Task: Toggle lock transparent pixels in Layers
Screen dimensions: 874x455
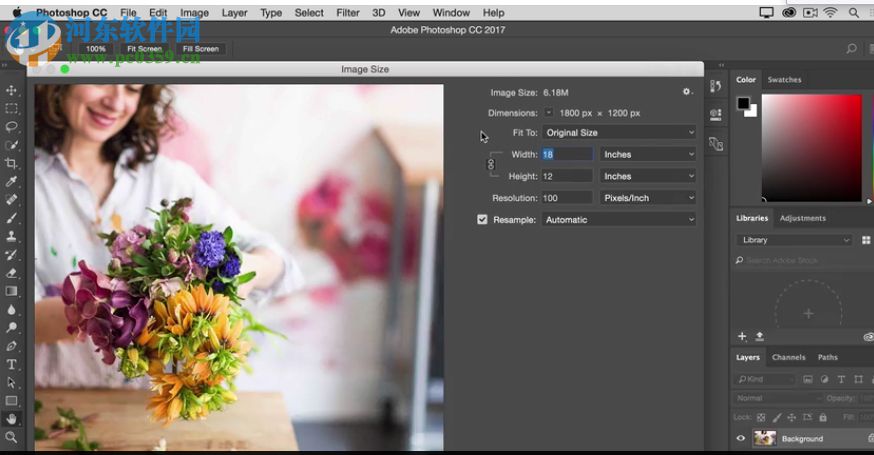Action: click(x=761, y=417)
